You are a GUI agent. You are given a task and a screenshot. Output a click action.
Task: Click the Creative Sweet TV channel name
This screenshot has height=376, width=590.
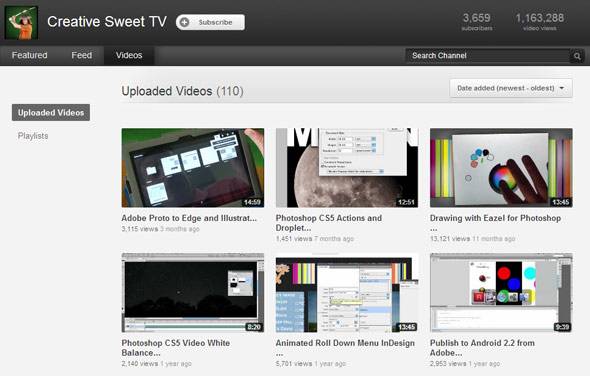(x=107, y=22)
